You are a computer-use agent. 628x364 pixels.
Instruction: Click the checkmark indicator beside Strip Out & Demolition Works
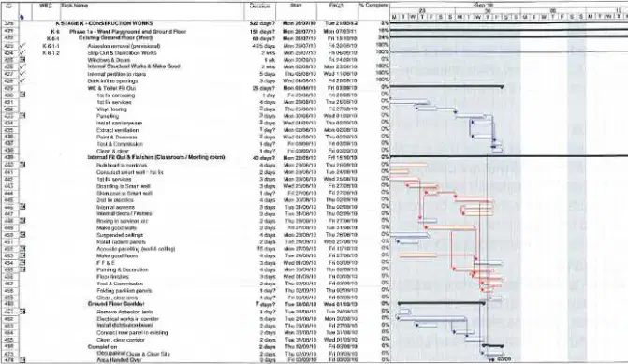[x=22, y=52]
